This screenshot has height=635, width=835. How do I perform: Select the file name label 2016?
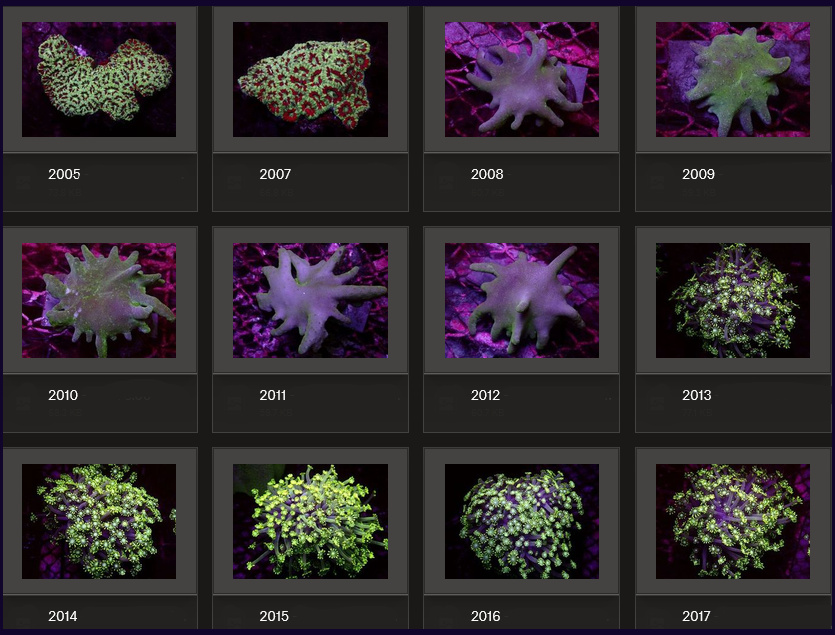point(486,616)
